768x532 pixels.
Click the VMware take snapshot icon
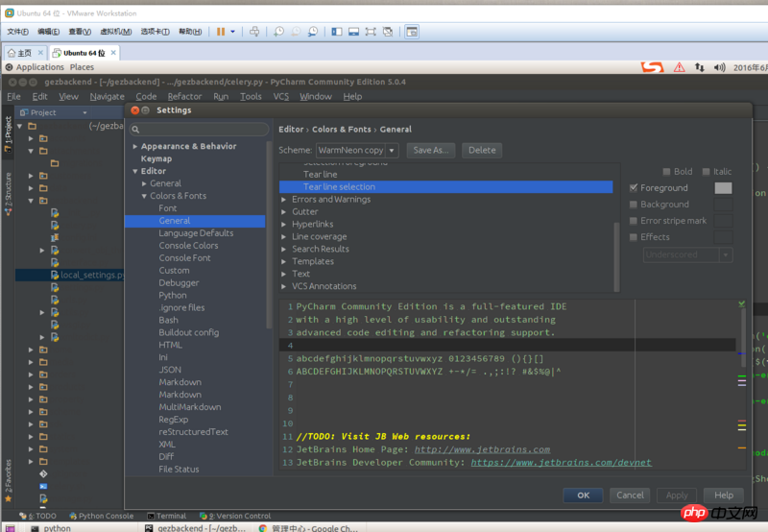coord(278,32)
